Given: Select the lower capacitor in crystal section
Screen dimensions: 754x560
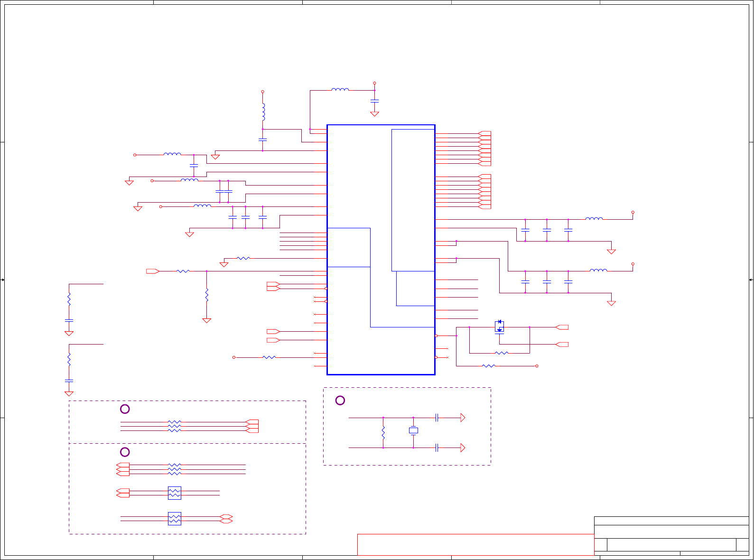Looking at the screenshot, I should (x=437, y=448).
